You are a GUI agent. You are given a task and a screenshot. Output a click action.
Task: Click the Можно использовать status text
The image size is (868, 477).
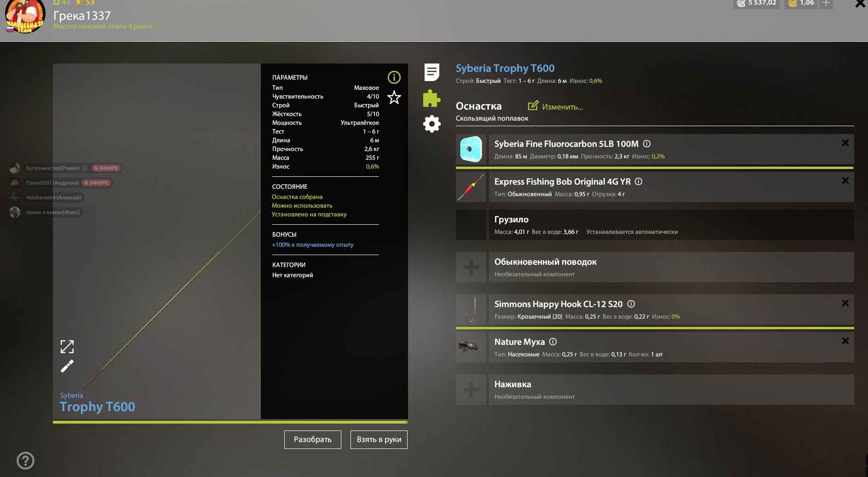click(302, 206)
